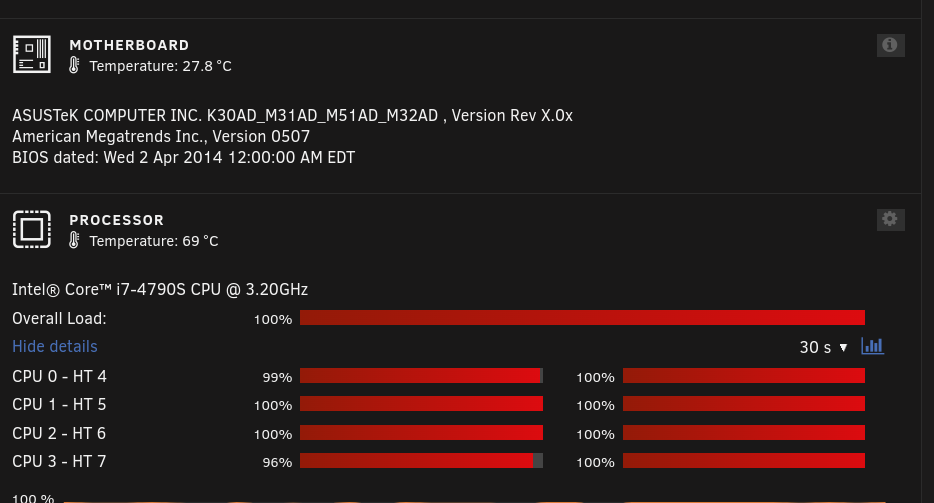This screenshot has height=503, width=934.
Task: Click the Intel Core i7-4790S CPU text
Action: tap(160, 290)
